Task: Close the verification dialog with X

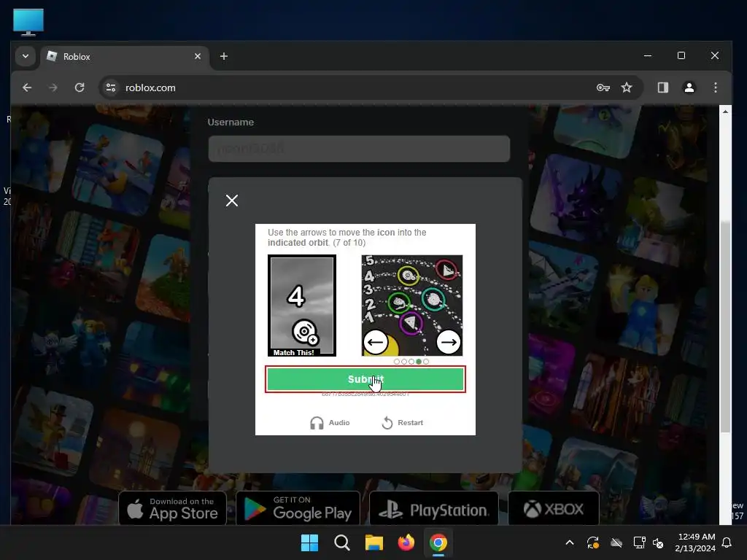Action: (x=232, y=201)
